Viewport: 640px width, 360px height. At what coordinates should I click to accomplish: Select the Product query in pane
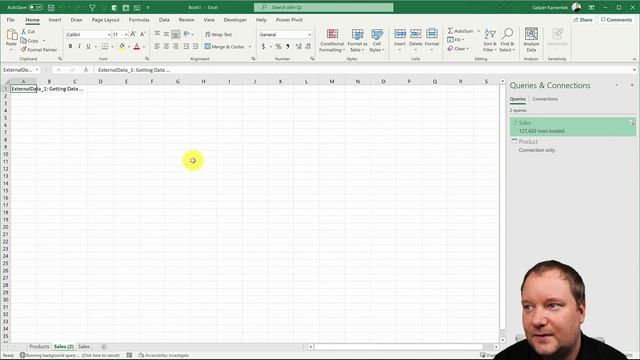572,145
